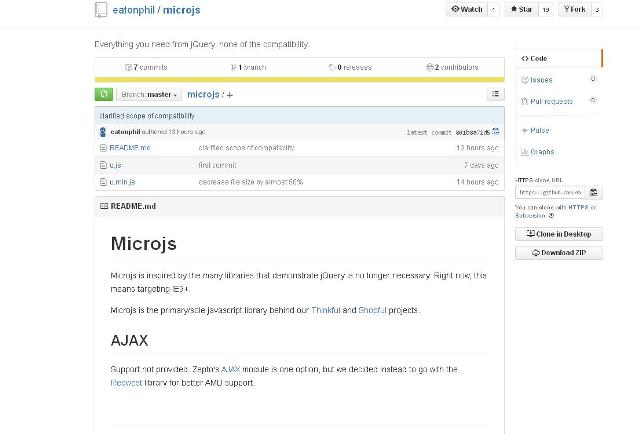View the 1 branch list
The width and height of the screenshot is (640, 434).
pos(249,67)
